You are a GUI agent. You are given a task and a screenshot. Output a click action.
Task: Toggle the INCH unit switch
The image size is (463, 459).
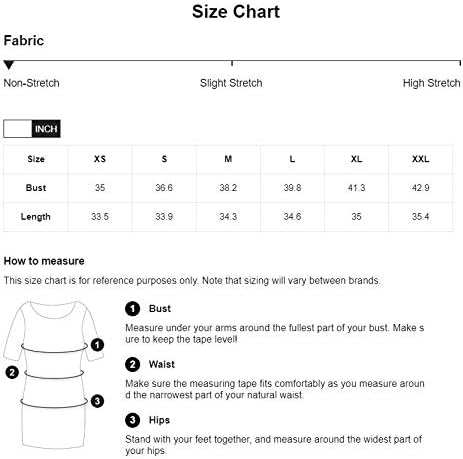pos(32,129)
